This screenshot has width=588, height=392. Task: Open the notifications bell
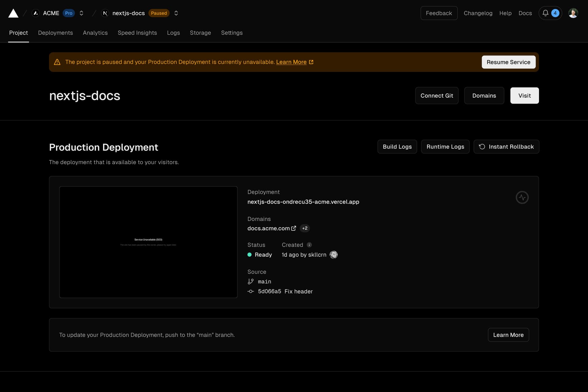click(x=545, y=13)
